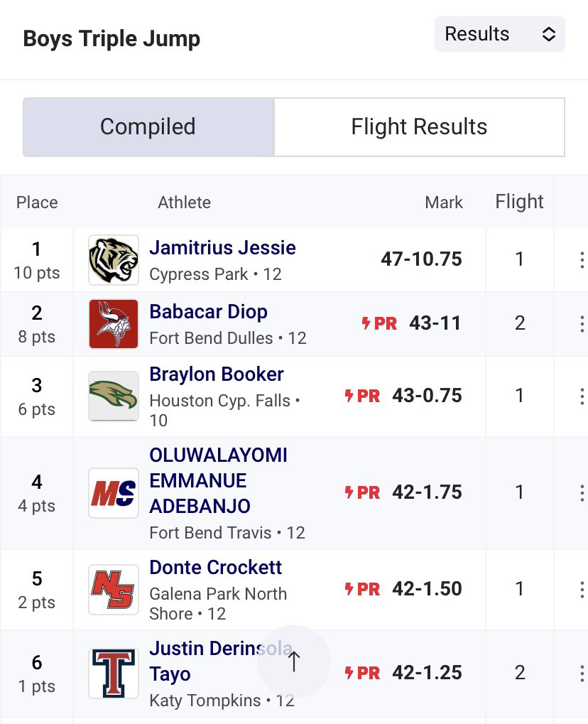Open Babacar Diop athlete profile link
The width and height of the screenshot is (588, 724).
pyautogui.click(x=208, y=312)
